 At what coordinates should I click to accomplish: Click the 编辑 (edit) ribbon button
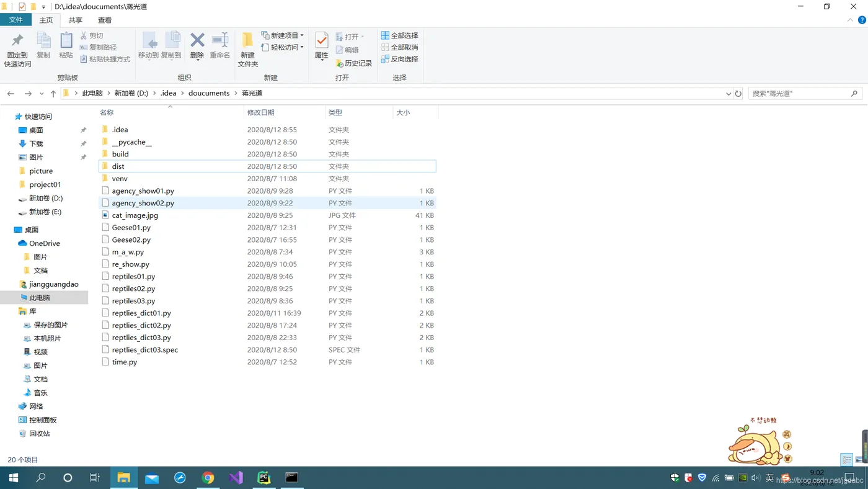click(347, 50)
